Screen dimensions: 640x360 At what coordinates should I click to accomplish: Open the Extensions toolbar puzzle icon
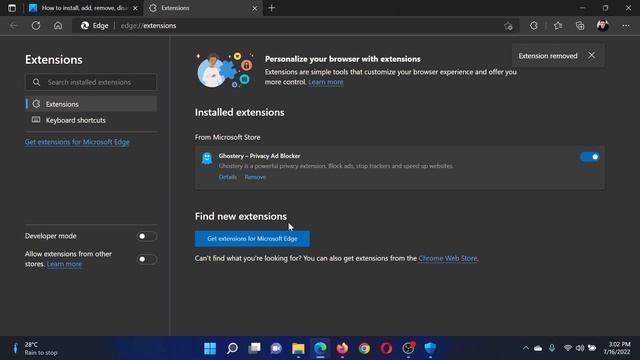pyautogui.click(x=534, y=26)
